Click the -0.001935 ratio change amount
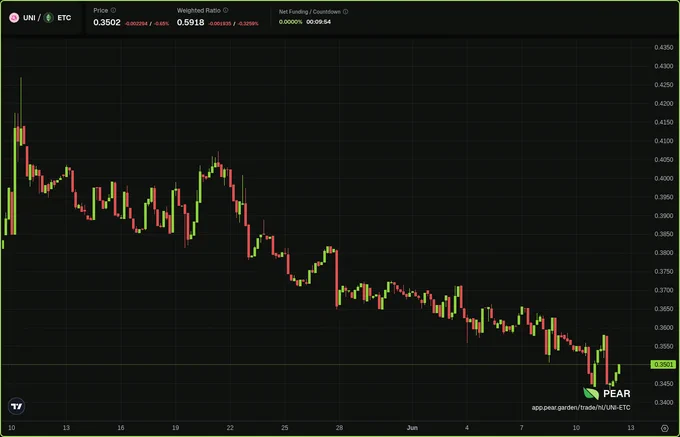This screenshot has width=680, height=437. 220,23
